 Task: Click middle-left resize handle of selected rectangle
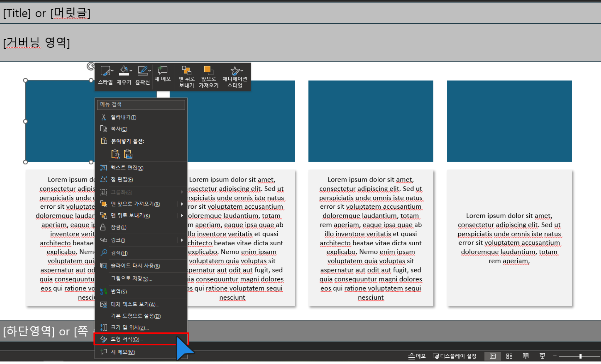tap(26, 121)
